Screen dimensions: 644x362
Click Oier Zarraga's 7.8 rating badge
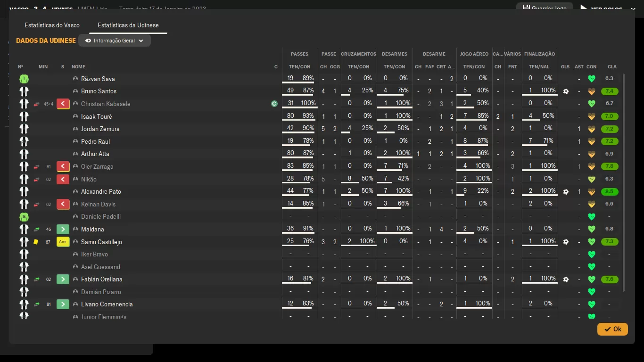pos(610,166)
